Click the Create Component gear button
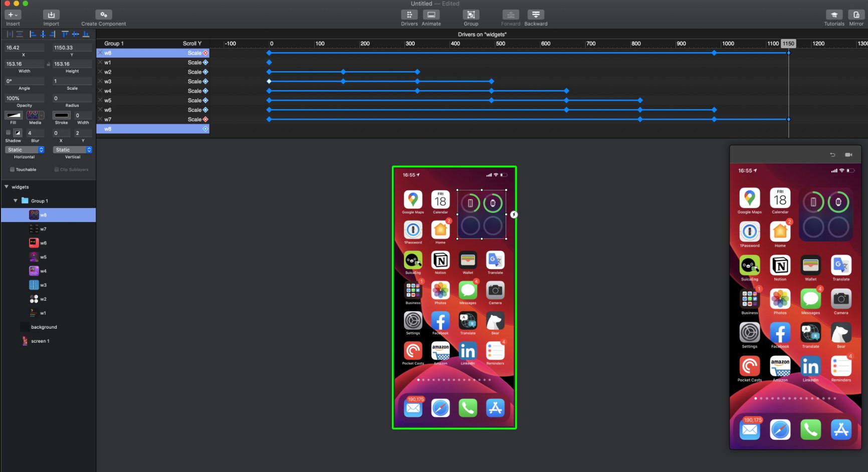The height and width of the screenshot is (472, 868). [103, 15]
